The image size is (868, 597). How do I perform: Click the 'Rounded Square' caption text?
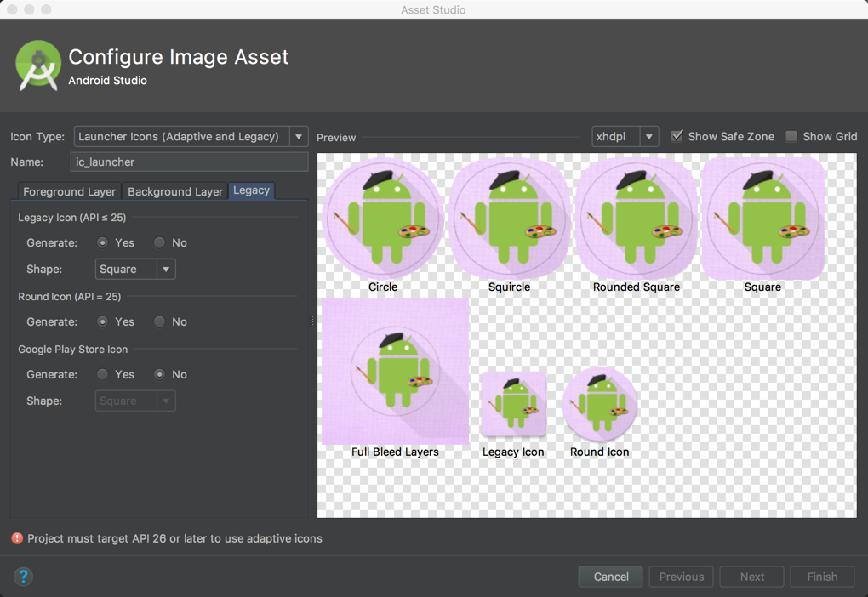pos(636,287)
